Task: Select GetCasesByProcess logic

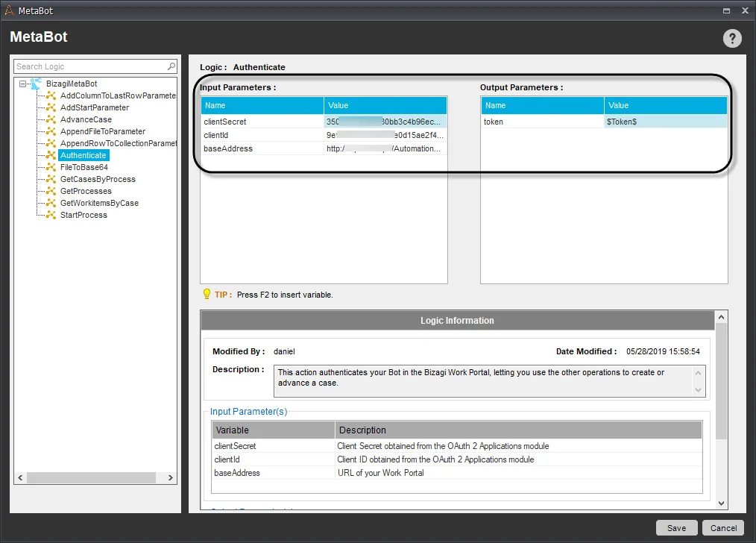Action: point(98,179)
